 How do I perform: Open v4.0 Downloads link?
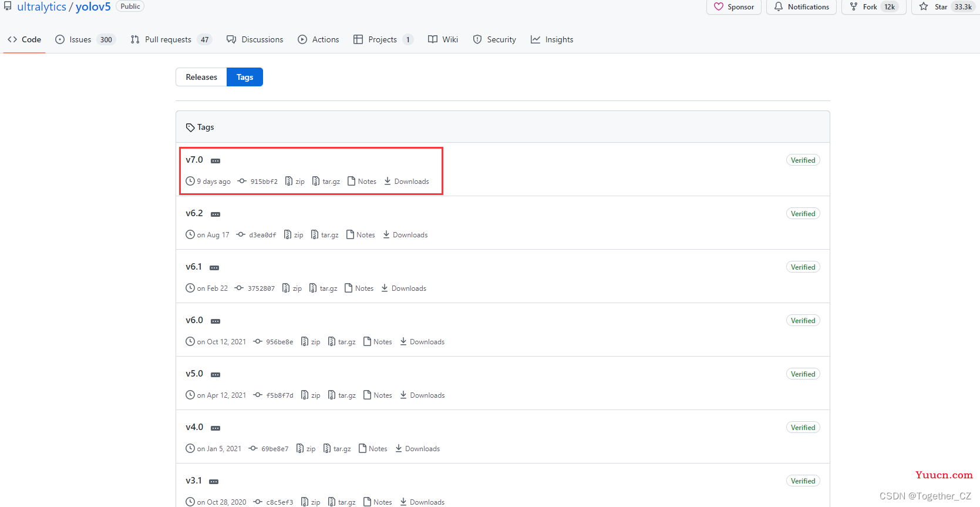coord(417,449)
